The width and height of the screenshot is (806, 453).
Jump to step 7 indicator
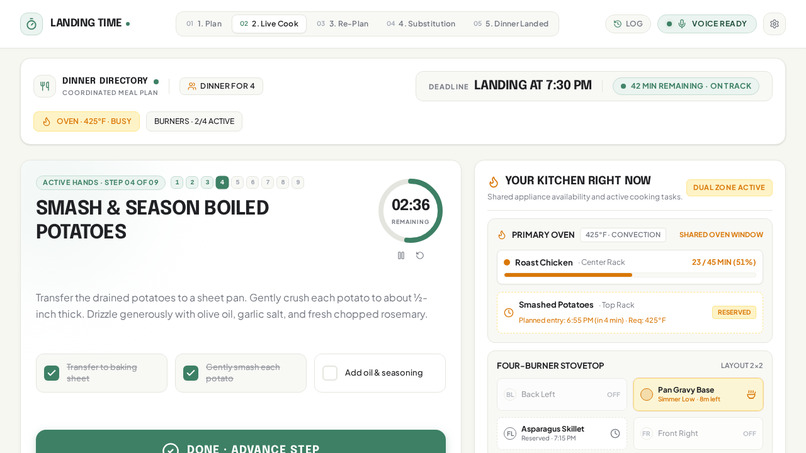point(267,182)
